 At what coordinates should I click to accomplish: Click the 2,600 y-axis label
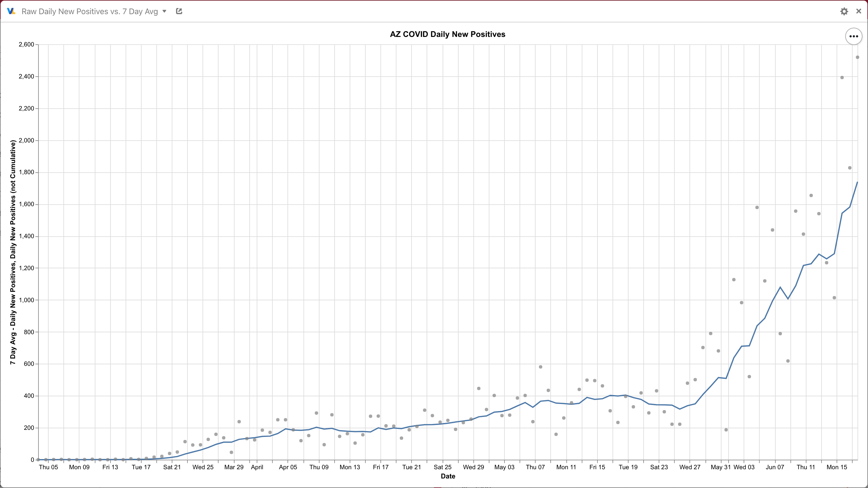[26, 44]
